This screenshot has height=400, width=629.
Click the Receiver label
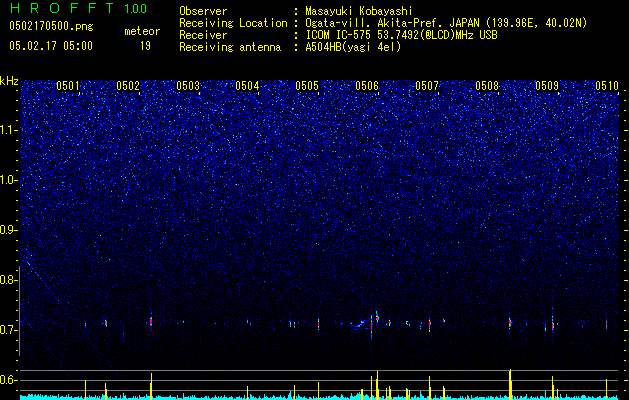203,35
